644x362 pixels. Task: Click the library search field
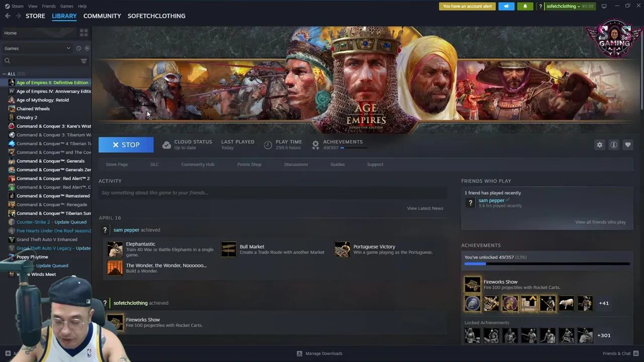click(x=44, y=61)
